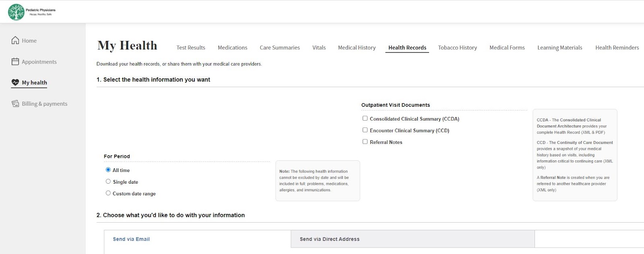Select the Send via Email option
The height and width of the screenshot is (254, 644).
click(x=131, y=239)
